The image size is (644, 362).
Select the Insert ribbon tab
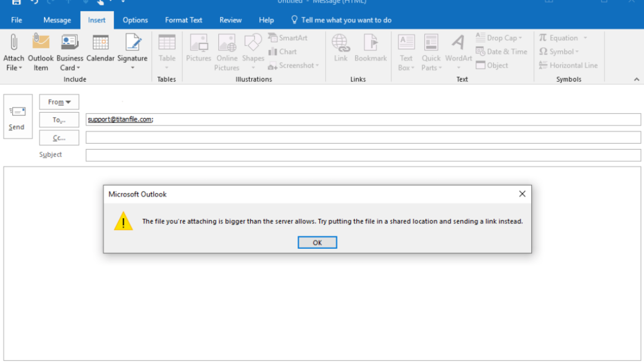coord(97,20)
